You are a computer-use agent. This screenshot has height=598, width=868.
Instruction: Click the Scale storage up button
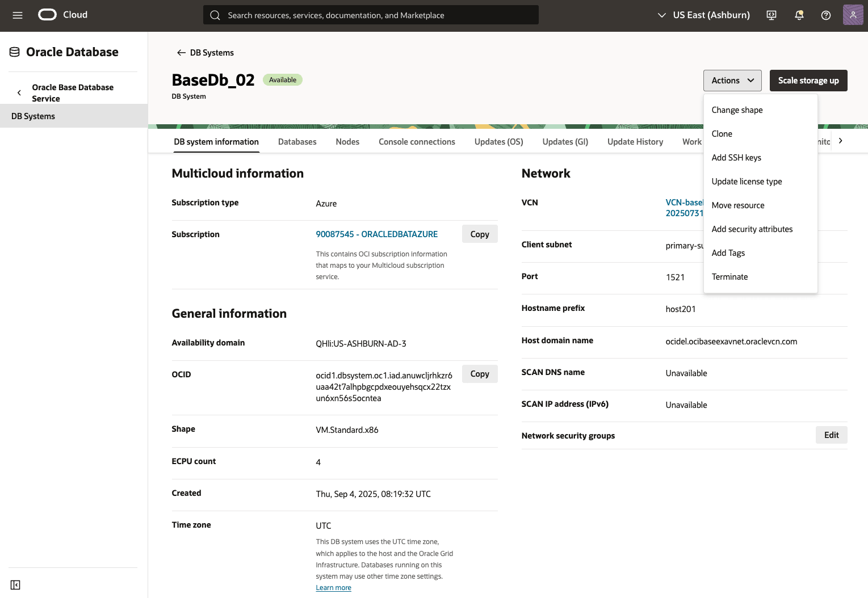[808, 81]
